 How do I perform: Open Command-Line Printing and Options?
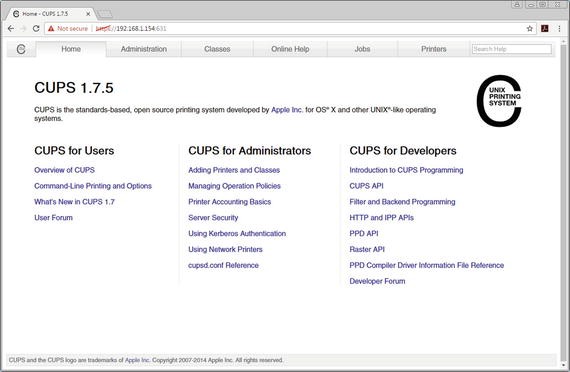[93, 186]
